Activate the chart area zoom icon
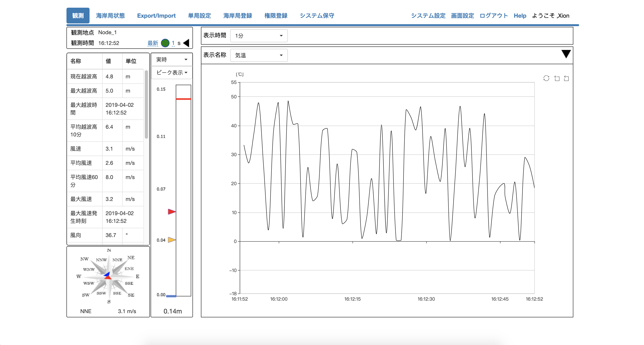 pos(557,78)
